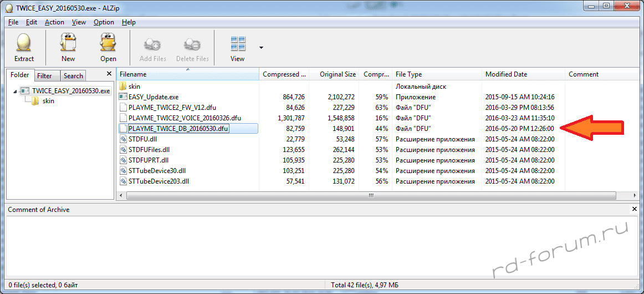Select the skin folder in tree
The height and width of the screenshot is (294, 644).
coord(48,101)
